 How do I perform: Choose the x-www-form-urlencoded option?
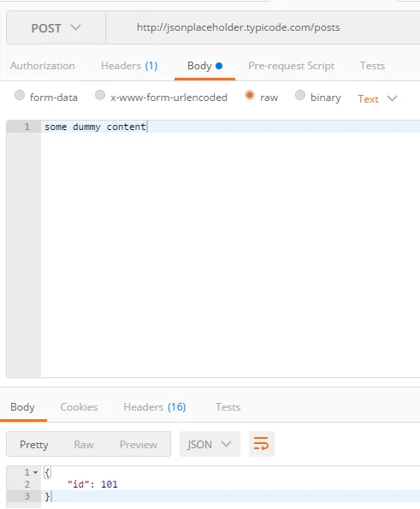point(100,96)
